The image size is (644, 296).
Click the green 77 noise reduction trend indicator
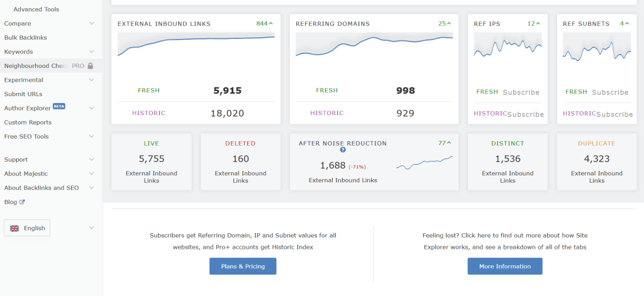445,143
